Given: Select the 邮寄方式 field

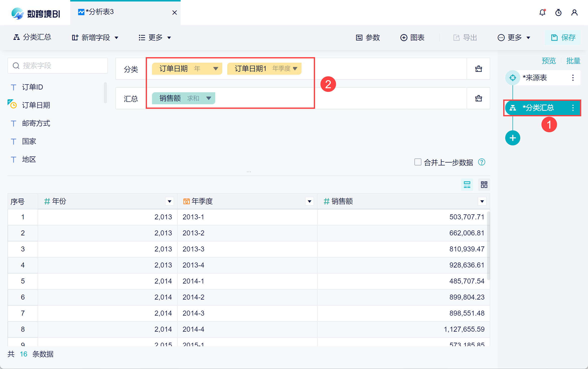Looking at the screenshot, I should tap(36, 123).
